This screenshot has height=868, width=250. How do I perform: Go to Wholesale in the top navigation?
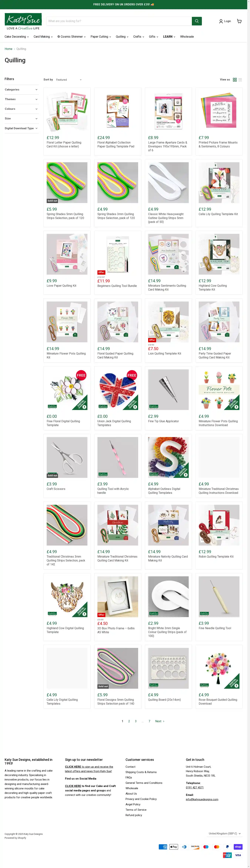[x=187, y=37]
